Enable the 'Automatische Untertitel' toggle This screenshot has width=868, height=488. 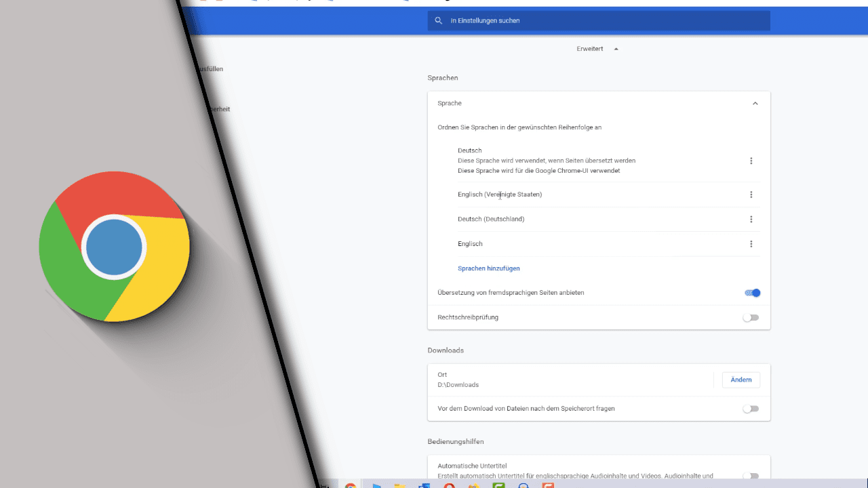click(751, 476)
